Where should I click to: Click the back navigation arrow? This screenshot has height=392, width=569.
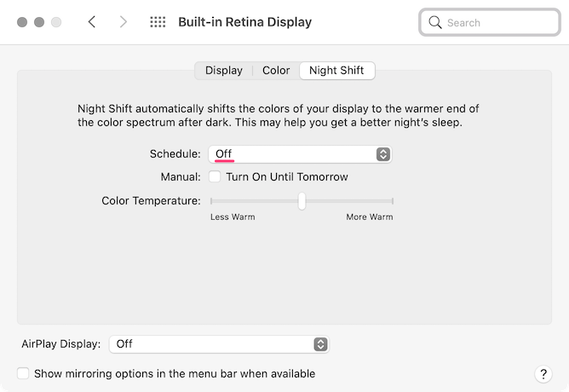[92, 22]
